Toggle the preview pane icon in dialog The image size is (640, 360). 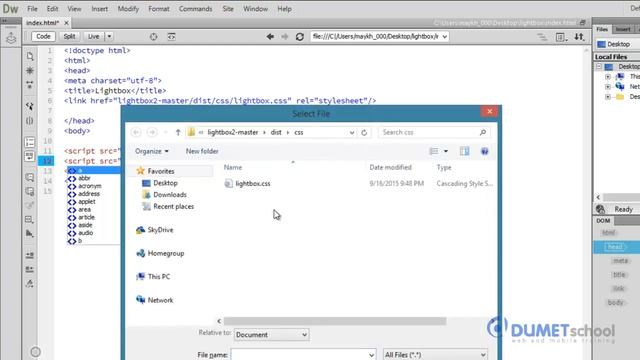tap(464, 151)
